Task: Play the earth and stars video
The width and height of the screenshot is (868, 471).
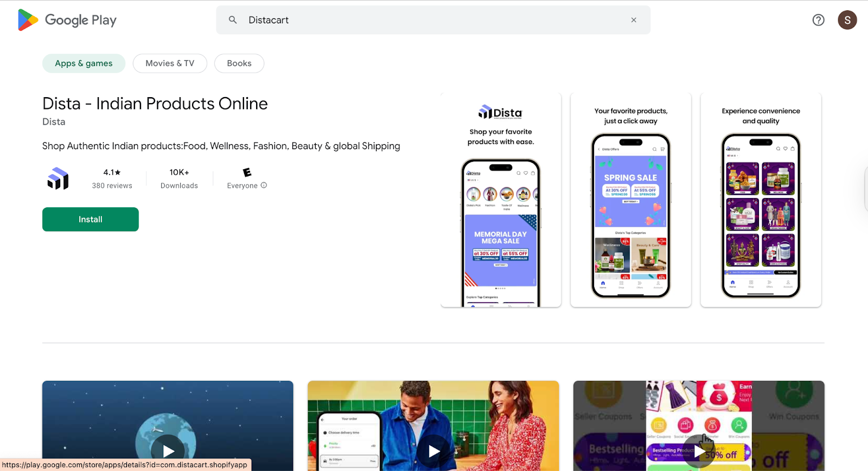Action: point(168,450)
